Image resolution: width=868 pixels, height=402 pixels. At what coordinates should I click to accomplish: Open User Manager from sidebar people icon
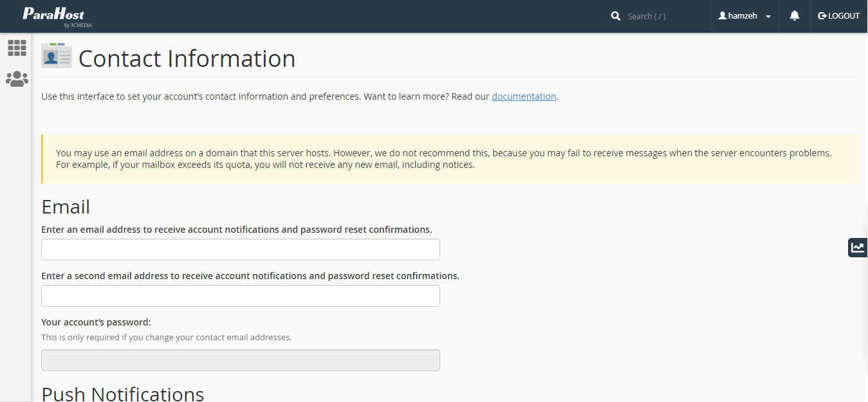point(17,79)
